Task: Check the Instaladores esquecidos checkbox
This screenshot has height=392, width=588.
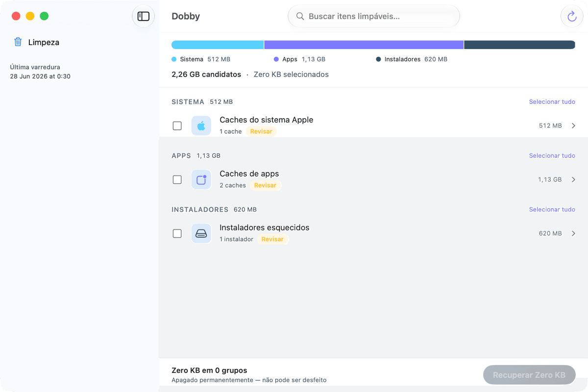Action: [177, 234]
